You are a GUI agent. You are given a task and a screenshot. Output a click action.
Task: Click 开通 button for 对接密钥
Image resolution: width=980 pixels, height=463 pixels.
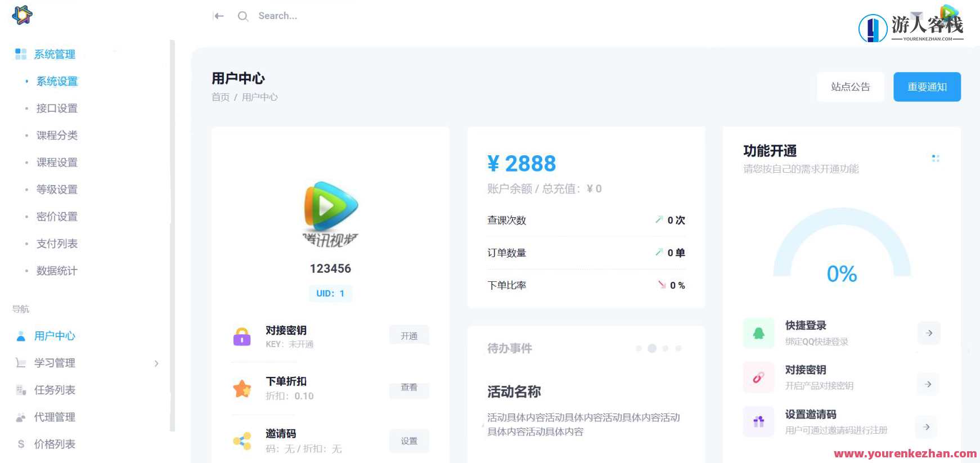click(409, 336)
